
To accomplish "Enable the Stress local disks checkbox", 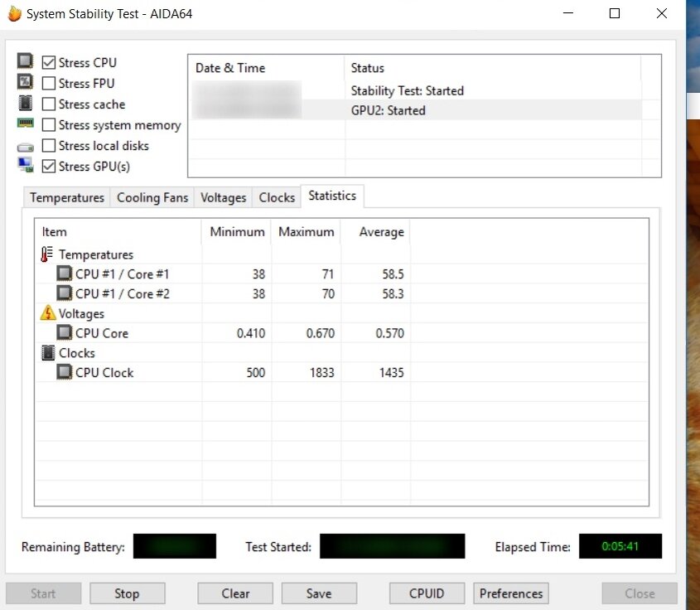I will (49, 146).
